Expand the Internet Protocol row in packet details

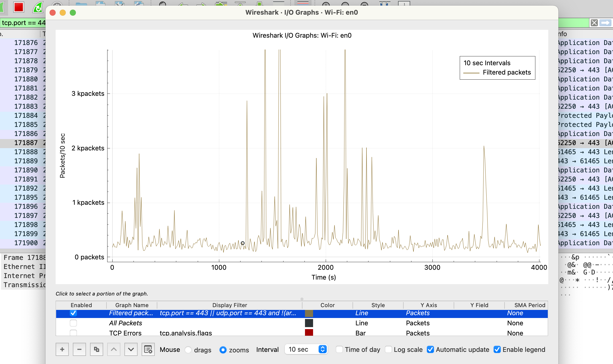tap(24, 276)
